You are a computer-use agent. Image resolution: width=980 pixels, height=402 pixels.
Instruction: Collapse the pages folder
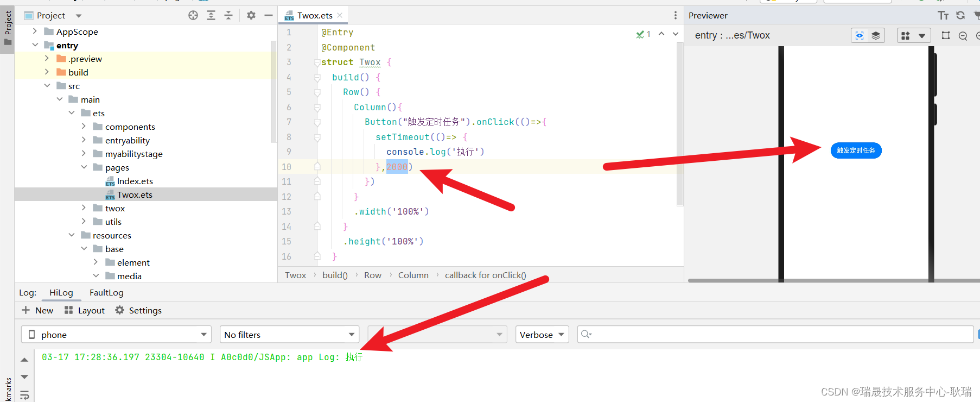(x=84, y=167)
